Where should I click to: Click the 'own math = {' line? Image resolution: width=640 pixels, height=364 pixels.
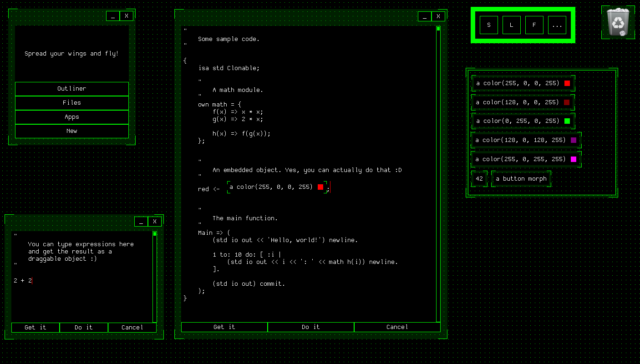pos(219,105)
